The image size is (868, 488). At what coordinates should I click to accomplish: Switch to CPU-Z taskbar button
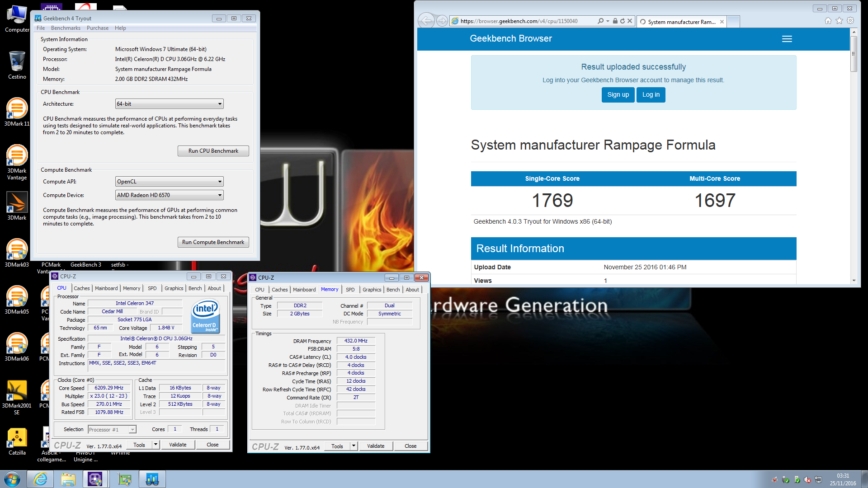[x=95, y=479]
